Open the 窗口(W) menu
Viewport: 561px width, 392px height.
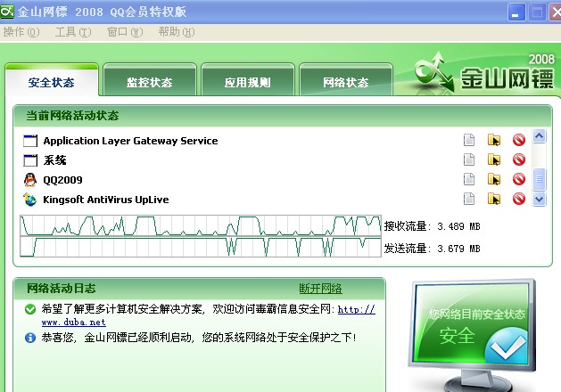pyautogui.click(x=125, y=32)
